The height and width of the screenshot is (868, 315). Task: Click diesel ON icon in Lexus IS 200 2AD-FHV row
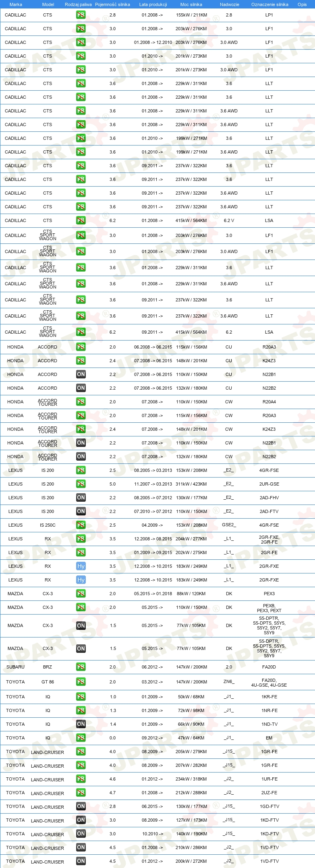(81, 498)
